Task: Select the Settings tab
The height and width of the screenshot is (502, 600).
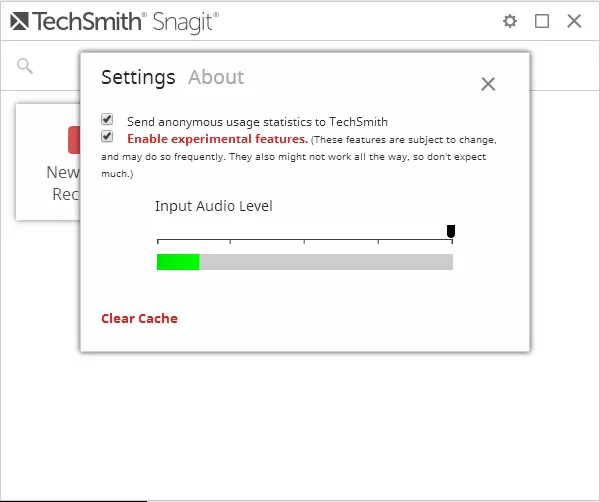Action: click(138, 77)
